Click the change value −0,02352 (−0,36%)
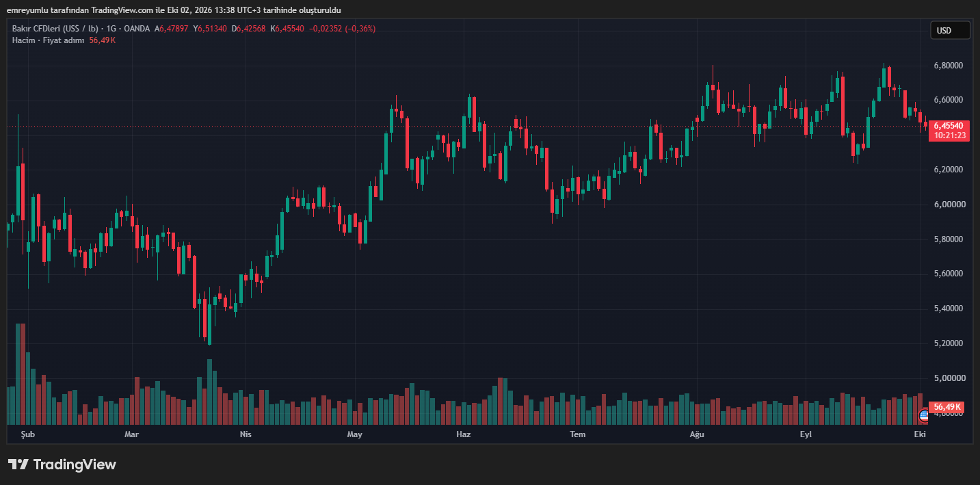 click(342, 29)
